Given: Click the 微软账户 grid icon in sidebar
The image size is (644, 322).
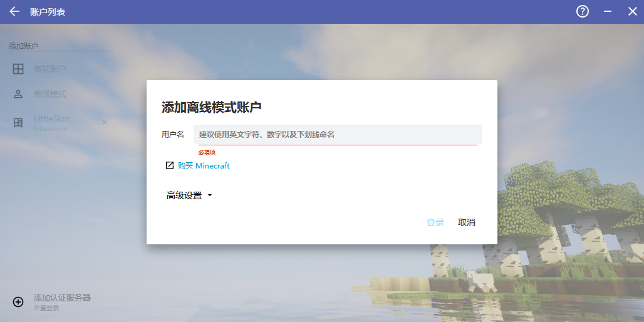Looking at the screenshot, I should [x=18, y=69].
